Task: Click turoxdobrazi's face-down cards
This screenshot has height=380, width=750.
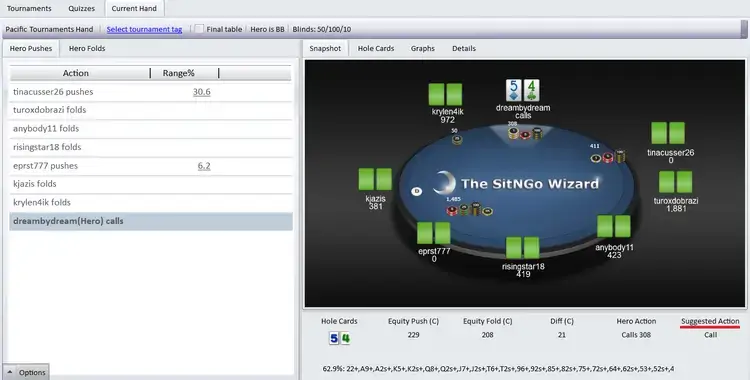Action: [x=675, y=182]
